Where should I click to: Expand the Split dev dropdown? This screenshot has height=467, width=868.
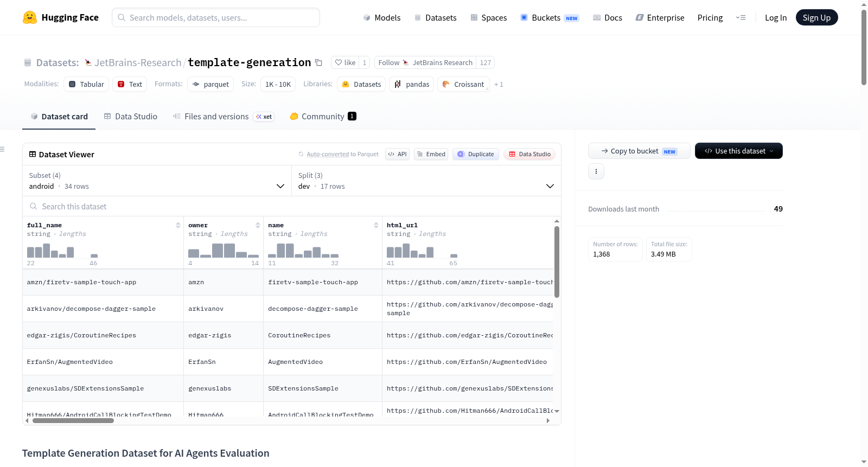426,181
